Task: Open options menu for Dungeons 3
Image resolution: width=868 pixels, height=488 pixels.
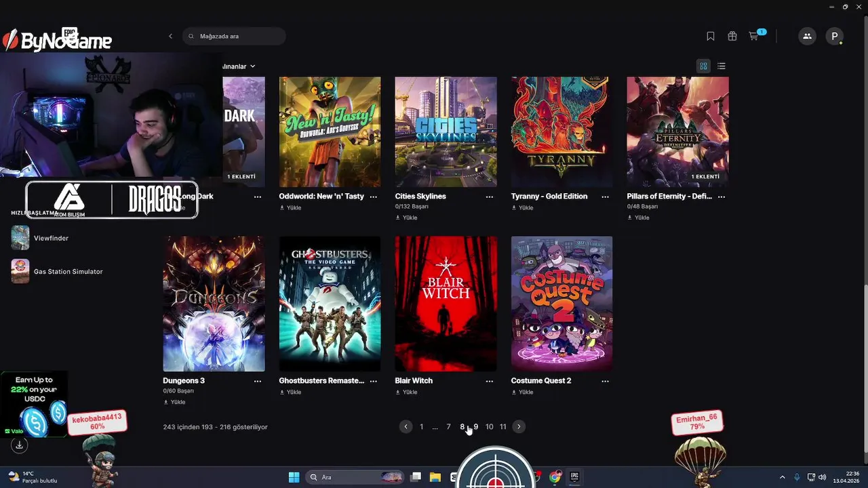Action: pyautogui.click(x=257, y=381)
